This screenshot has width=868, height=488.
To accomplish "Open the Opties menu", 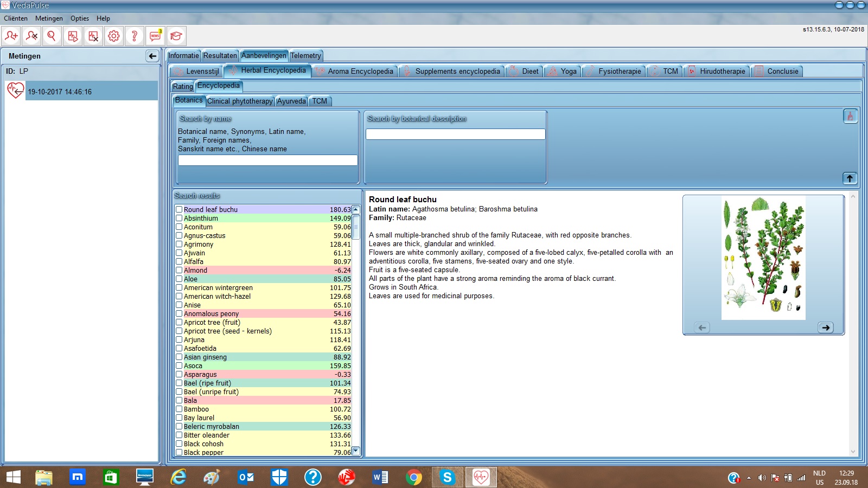I will pos(80,18).
